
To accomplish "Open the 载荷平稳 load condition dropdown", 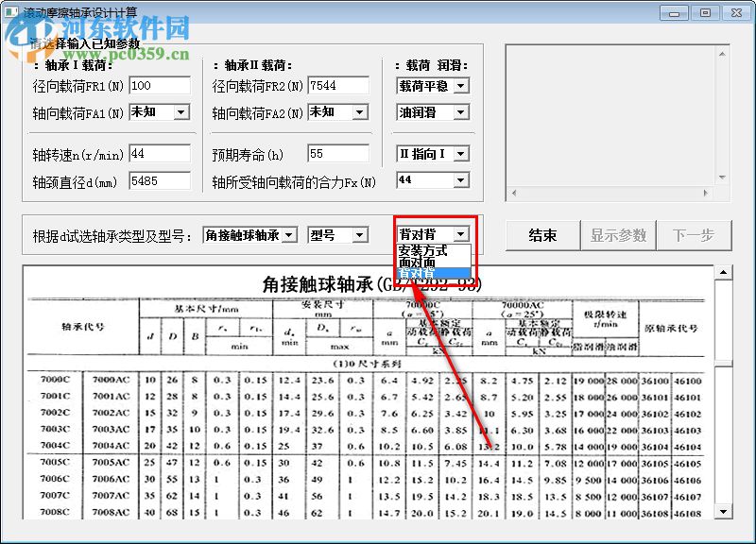I will pyautogui.click(x=459, y=85).
